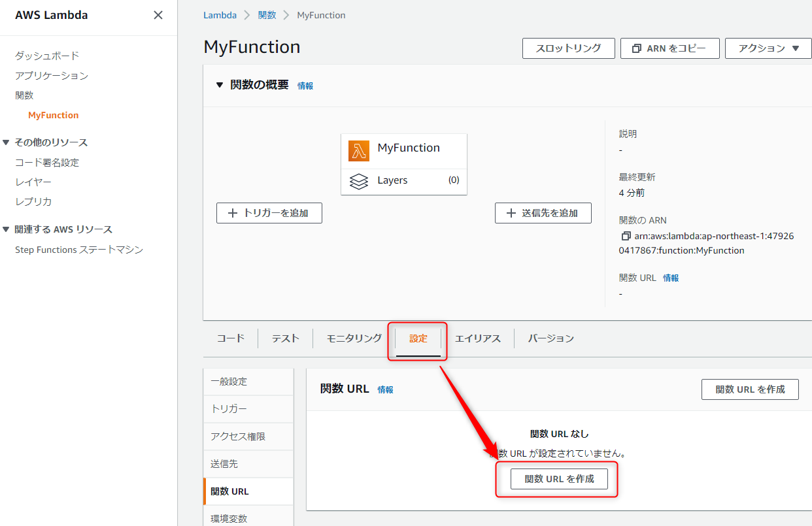Image resolution: width=812 pixels, height=526 pixels.
Task: Click Lambda breadcrumb link
Action: 220,15
